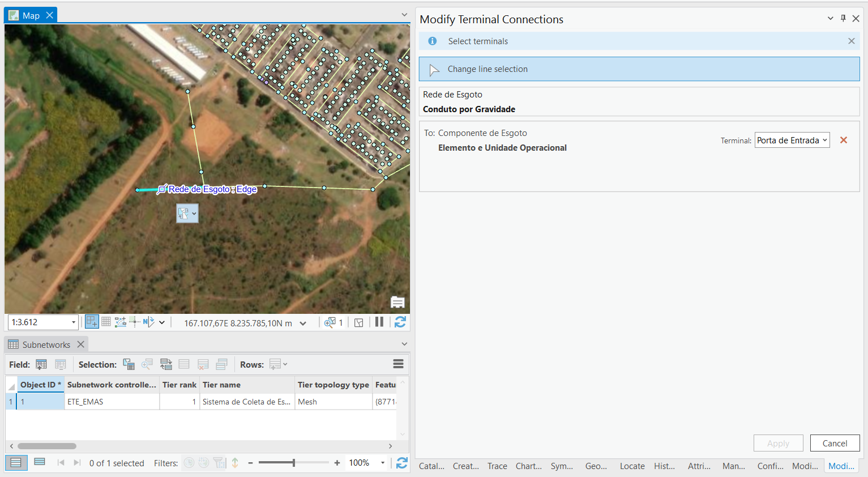Adjust the table zoom slider

point(294,463)
